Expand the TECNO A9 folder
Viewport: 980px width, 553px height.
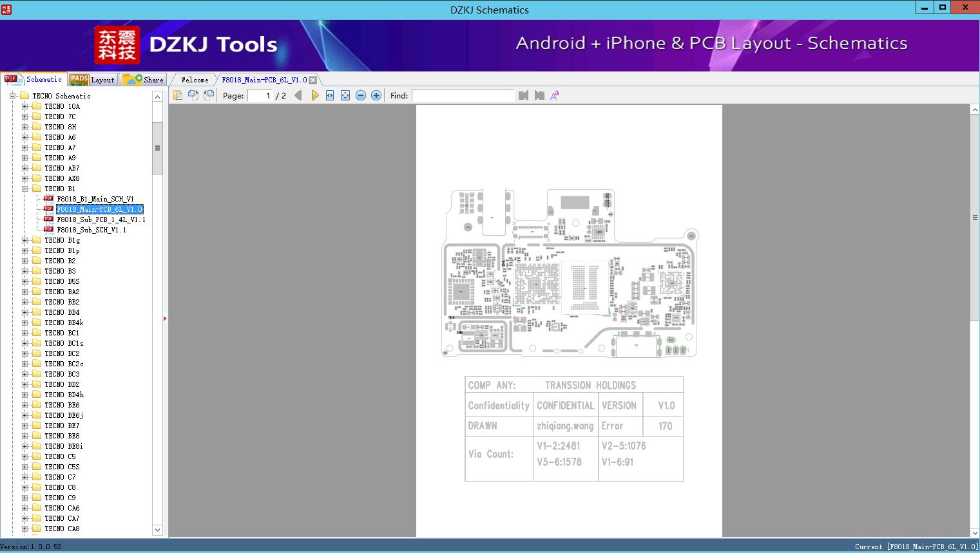pos(25,158)
